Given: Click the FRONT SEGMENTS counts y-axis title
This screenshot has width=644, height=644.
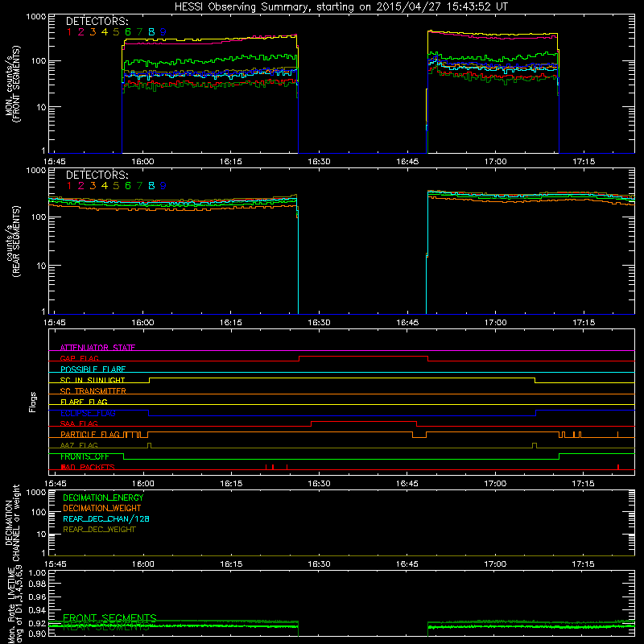Looking at the screenshot, I should tap(12, 84).
